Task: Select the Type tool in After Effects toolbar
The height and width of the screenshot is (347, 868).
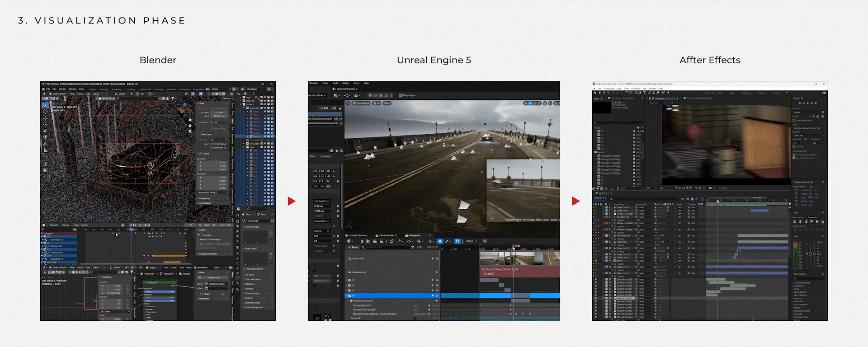Action: (644, 93)
